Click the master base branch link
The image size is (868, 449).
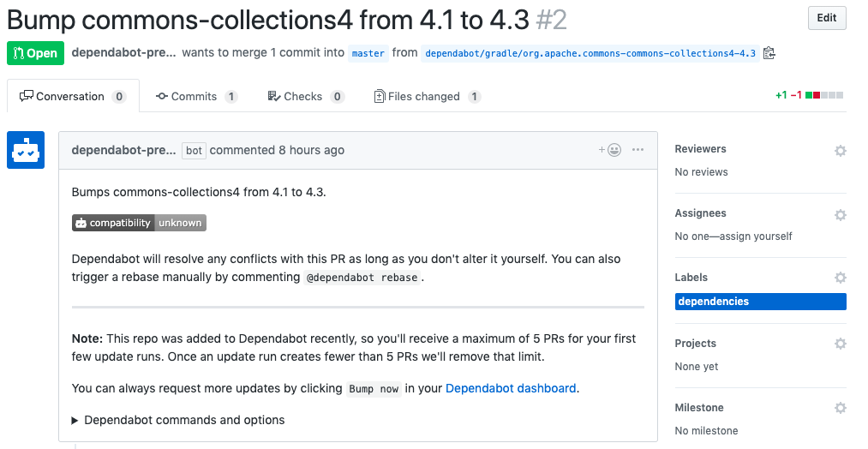pos(368,53)
